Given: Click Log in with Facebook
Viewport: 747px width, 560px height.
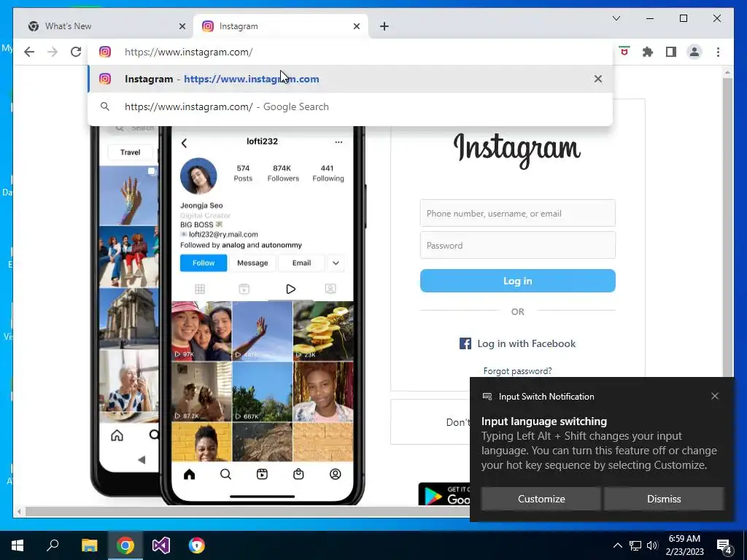Looking at the screenshot, I should click(x=518, y=343).
